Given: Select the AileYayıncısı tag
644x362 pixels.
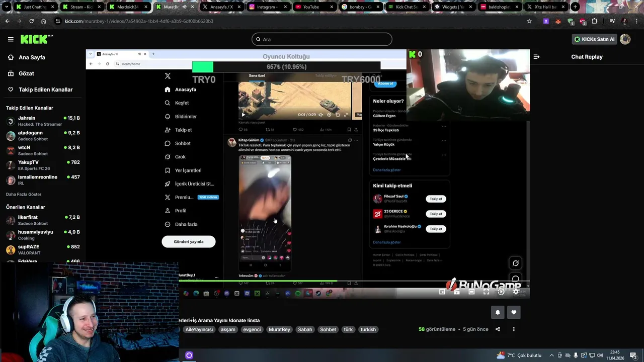Looking at the screenshot, I should (199, 329).
